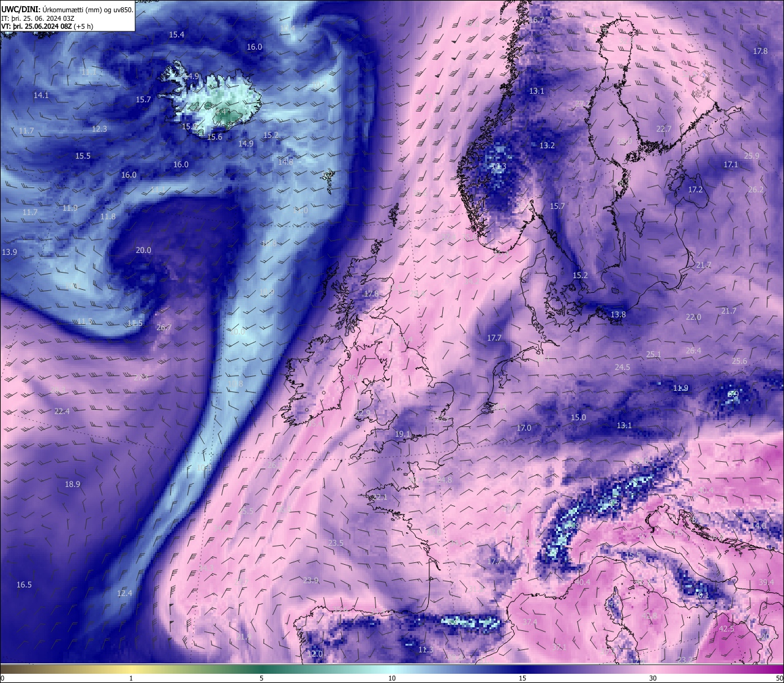This screenshot has height=683, width=784.
Task: Click the title "UWC/DINI: Úrkomumætti (mm) og uv850."
Action: point(67,9)
